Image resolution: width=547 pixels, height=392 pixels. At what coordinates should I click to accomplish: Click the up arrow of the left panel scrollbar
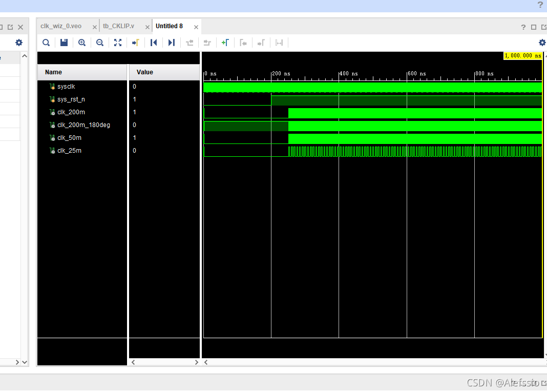coord(25,56)
